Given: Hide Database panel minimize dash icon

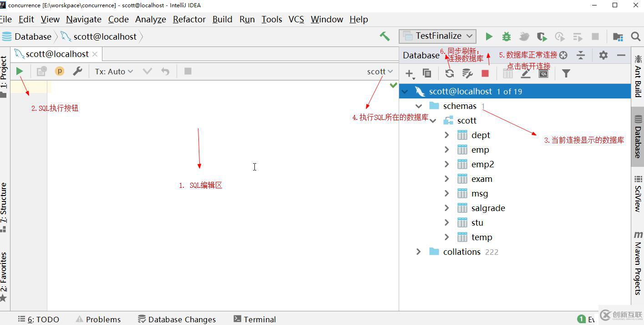Looking at the screenshot, I should 621,55.
